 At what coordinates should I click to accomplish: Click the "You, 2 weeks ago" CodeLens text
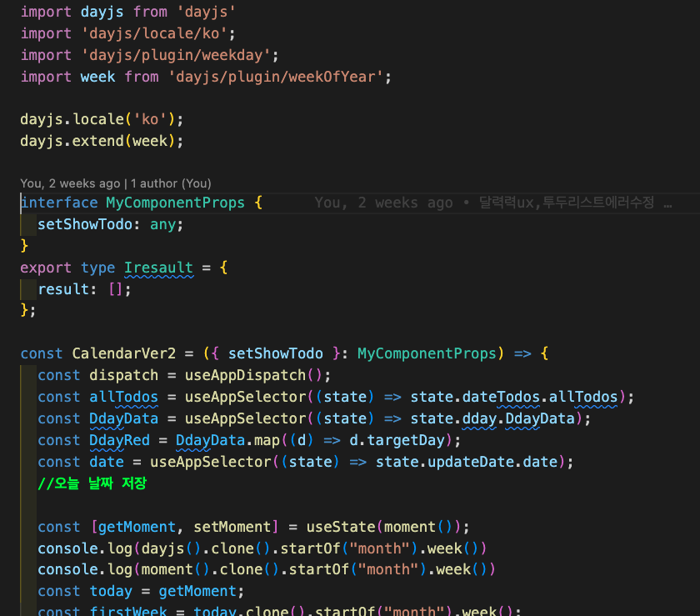point(70,183)
